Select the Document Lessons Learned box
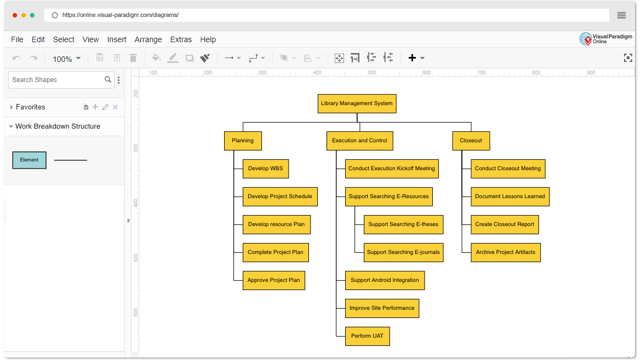Viewport: 641px width, 364px height. pyautogui.click(x=510, y=197)
